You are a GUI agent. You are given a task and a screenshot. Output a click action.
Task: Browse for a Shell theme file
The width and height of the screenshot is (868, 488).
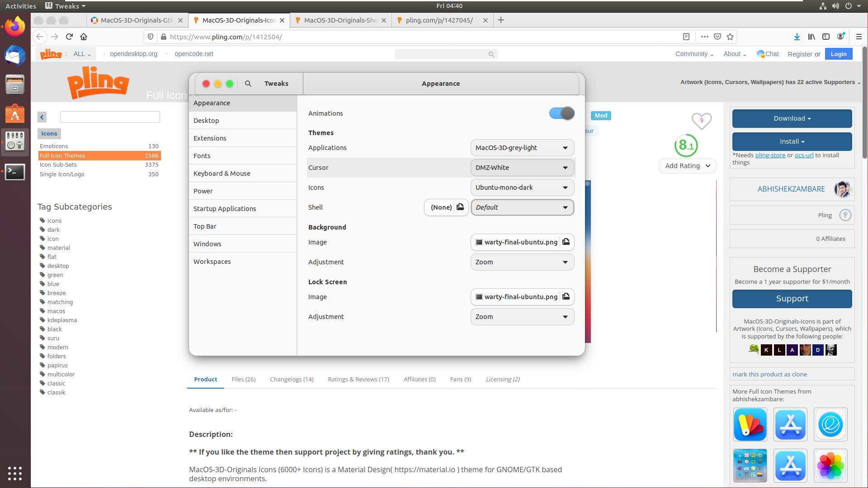click(446, 207)
